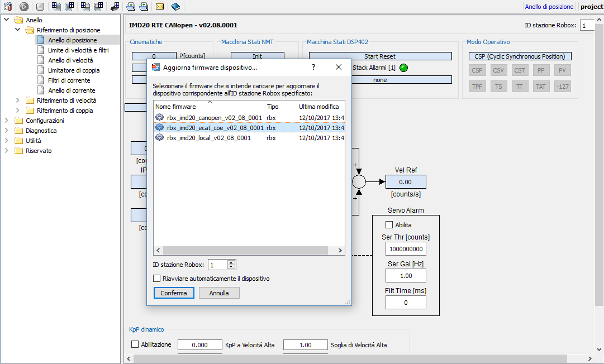
Task: Click the CSP (Cyclic Synchronous Position) mode display
Action: 520,56
